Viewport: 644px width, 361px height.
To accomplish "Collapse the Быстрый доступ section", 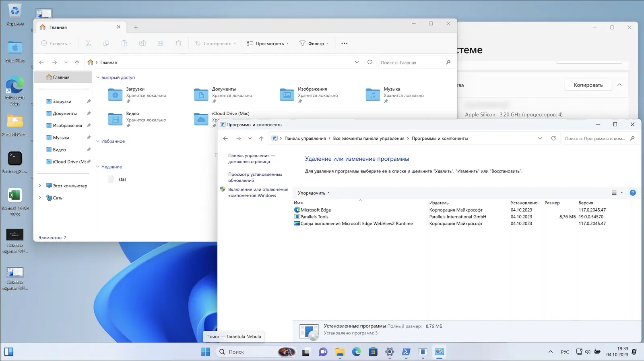I will coord(98,77).
